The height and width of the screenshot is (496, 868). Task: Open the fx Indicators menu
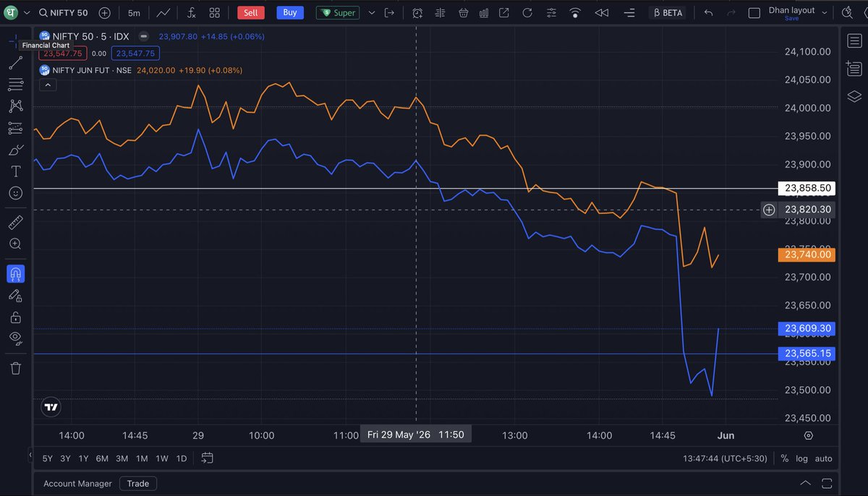pyautogui.click(x=191, y=12)
